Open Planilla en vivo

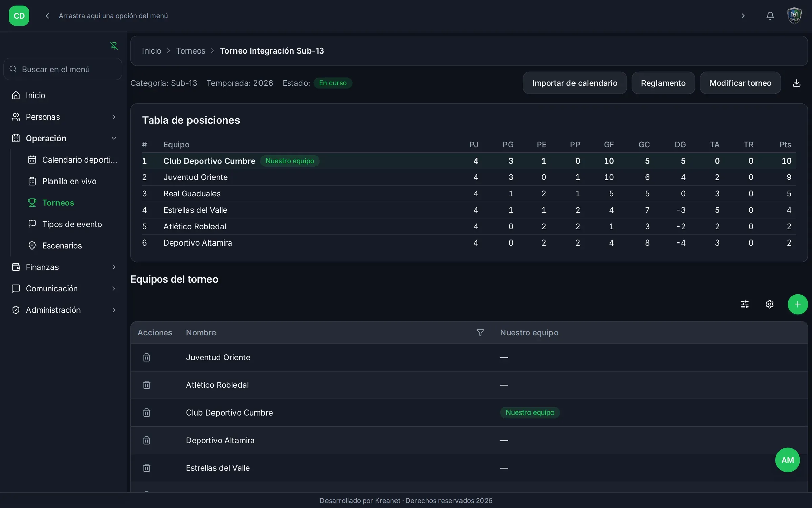click(72, 181)
